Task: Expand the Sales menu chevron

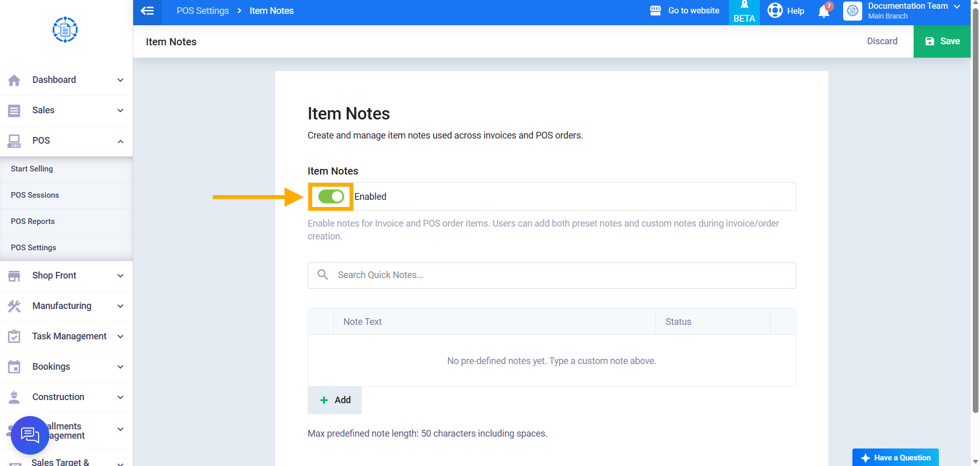Action: point(120,111)
